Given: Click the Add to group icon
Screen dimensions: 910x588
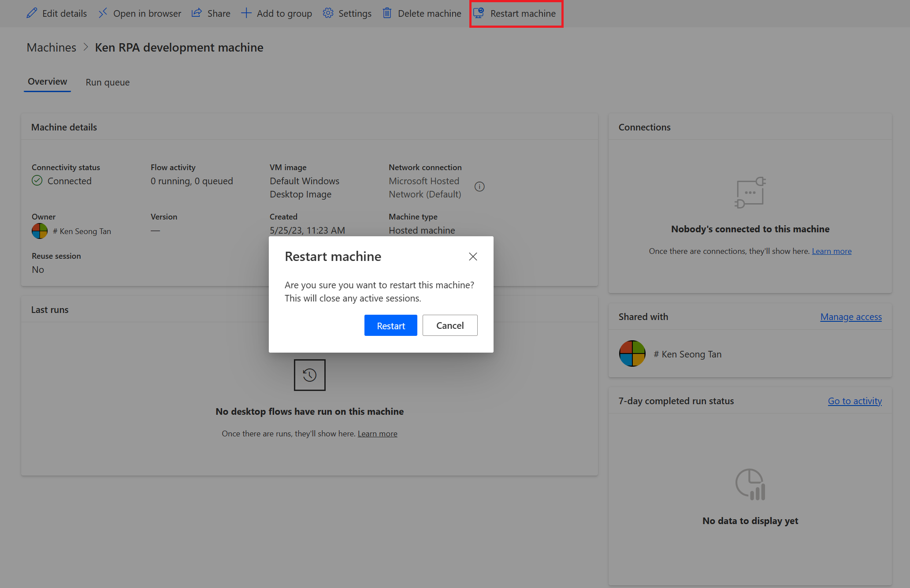Looking at the screenshot, I should 246,13.
